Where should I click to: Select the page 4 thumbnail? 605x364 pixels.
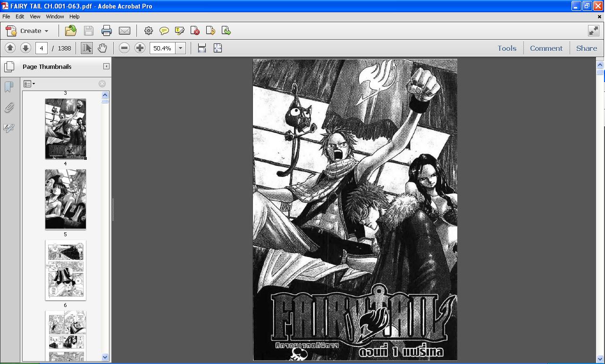pyautogui.click(x=66, y=129)
